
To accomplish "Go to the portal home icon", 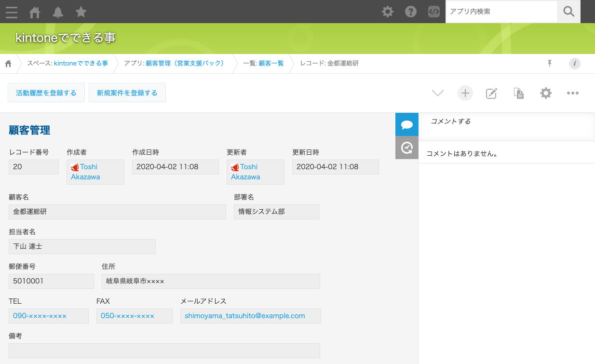I will (x=34, y=13).
